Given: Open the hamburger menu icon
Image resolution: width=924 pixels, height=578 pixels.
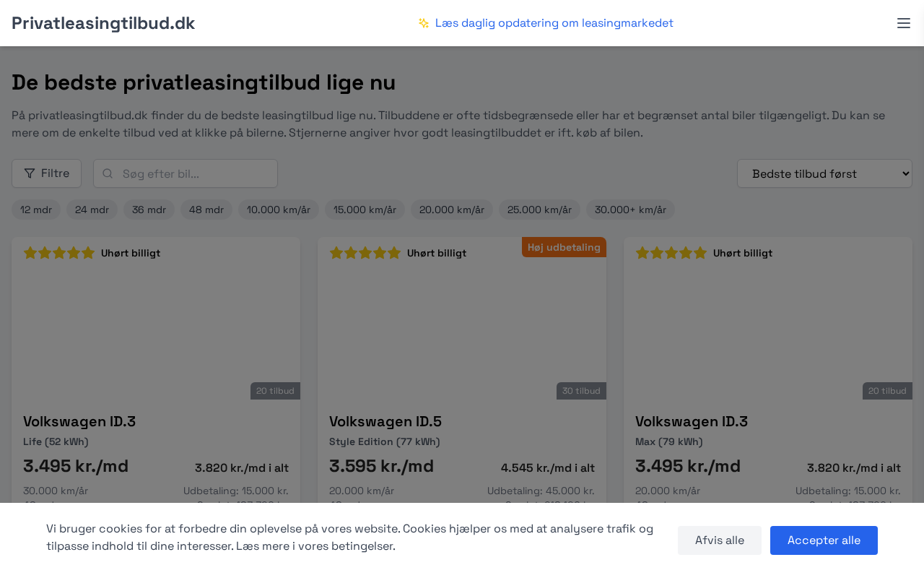Looking at the screenshot, I should (903, 23).
